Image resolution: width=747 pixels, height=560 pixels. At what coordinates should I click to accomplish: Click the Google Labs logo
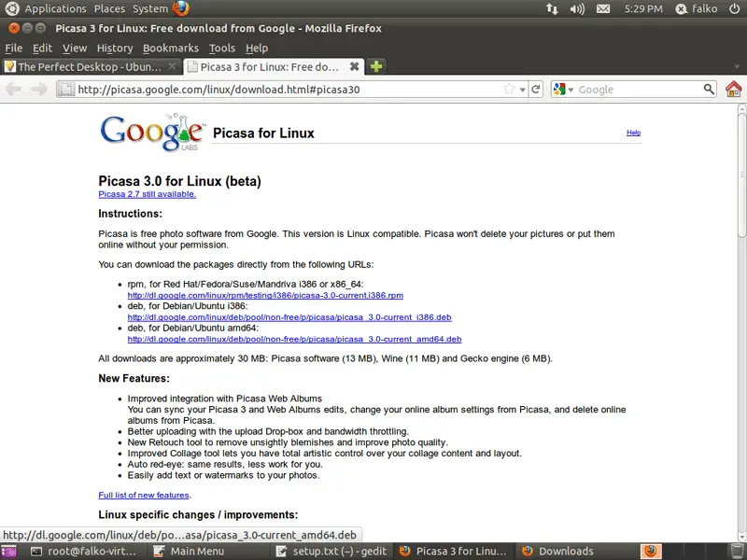(x=152, y=133)
